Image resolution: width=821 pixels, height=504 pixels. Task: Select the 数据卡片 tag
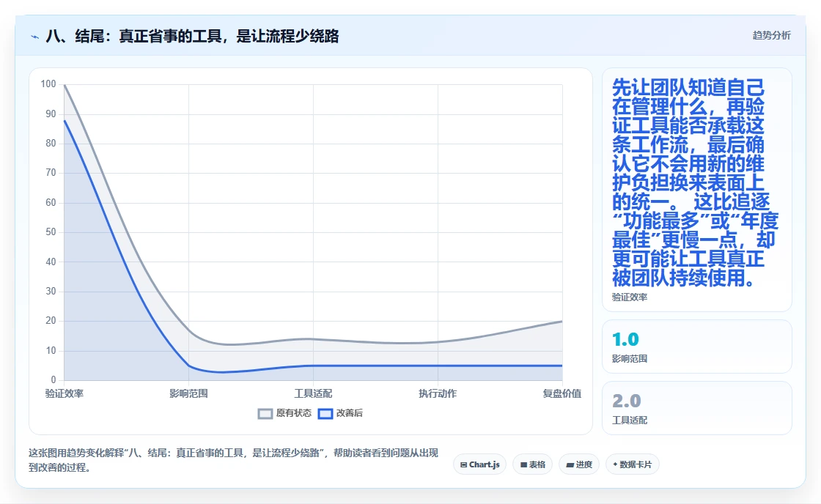pos(632,464)
